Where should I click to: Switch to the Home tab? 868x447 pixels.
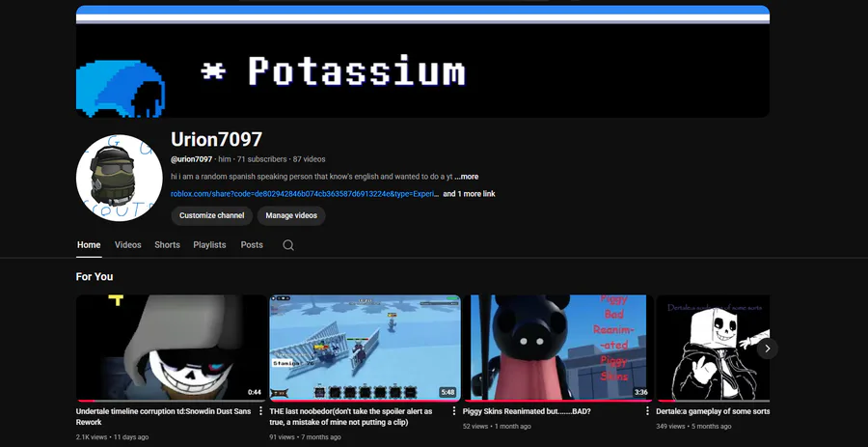coord(89,245)
